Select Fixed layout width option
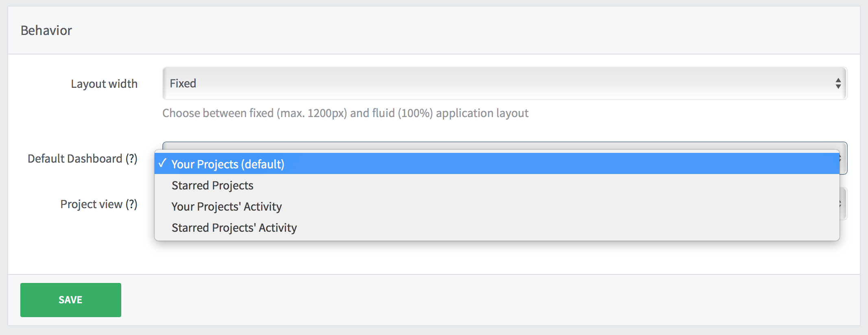Viewport: 868px width, 335px height. click(183, 83)
